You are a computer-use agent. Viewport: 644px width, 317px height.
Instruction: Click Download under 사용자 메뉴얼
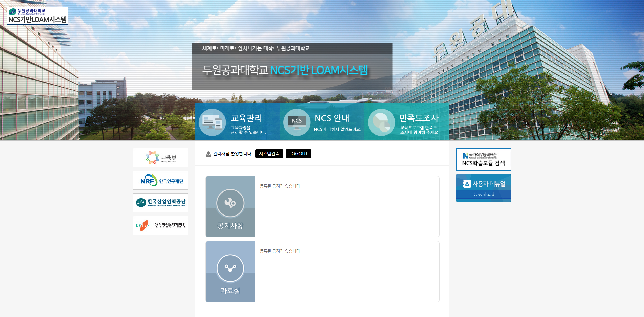point(483,195)
